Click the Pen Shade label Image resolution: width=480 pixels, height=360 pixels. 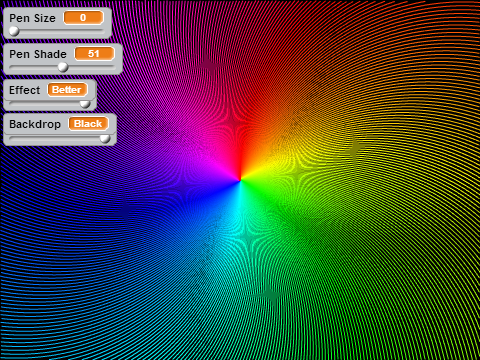click(38, 54)
